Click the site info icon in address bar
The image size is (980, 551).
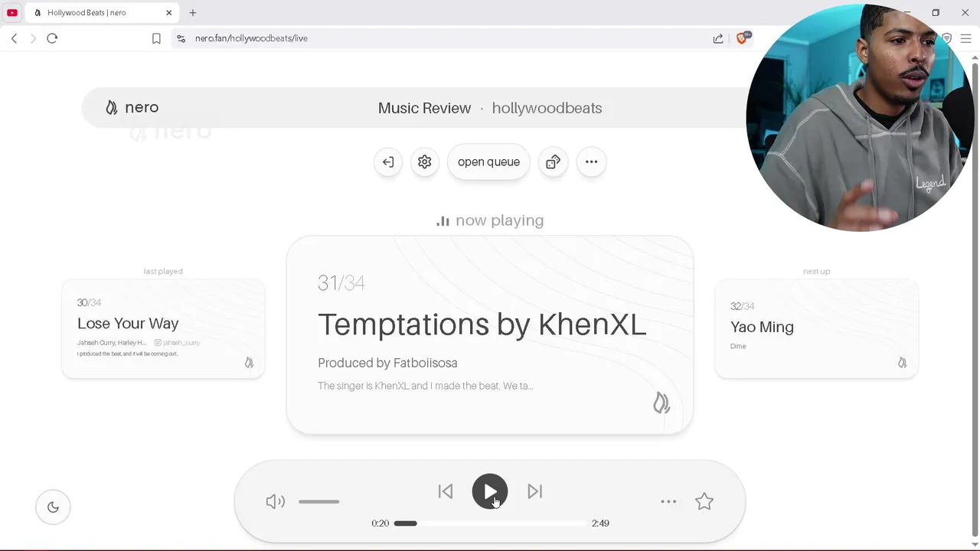pos(181,38)
